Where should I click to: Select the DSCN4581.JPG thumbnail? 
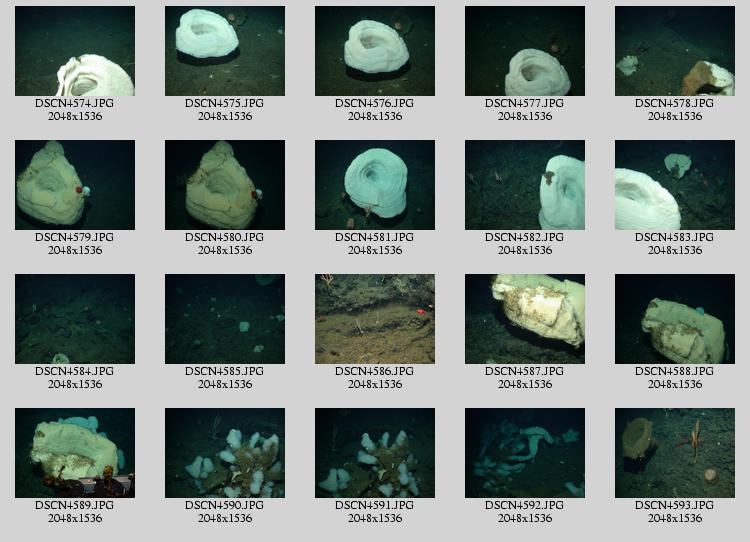pyautogui.click(x=375, y=185)
